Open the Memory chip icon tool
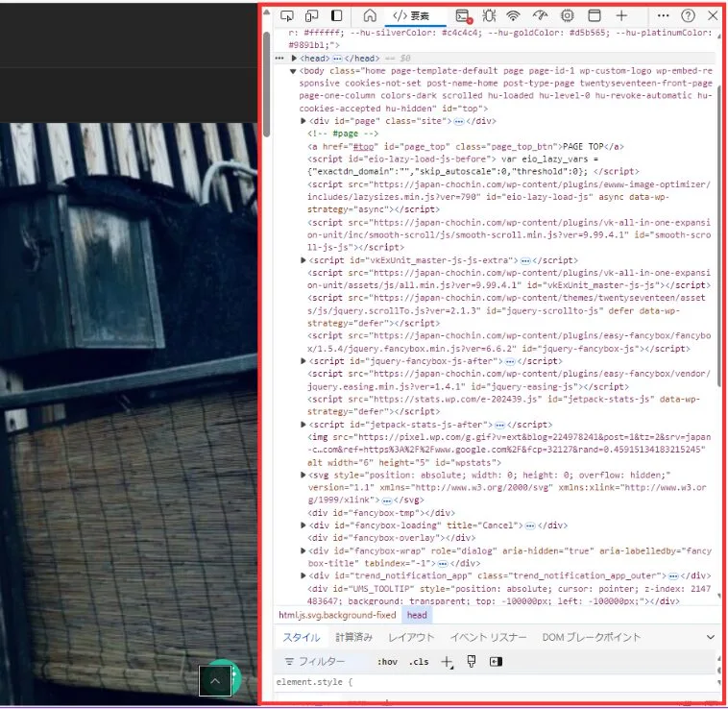 point(567,16)
